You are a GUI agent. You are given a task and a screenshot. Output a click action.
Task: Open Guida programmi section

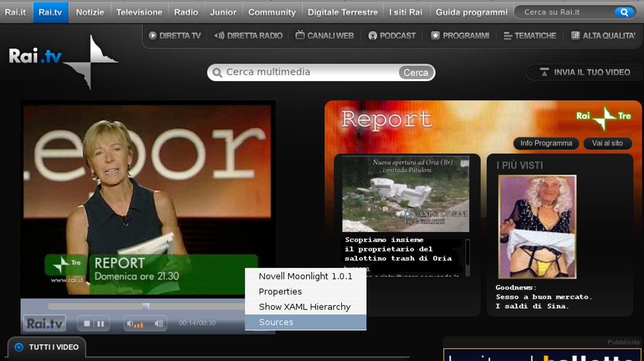pyautogui.click(x=472, y=12)
